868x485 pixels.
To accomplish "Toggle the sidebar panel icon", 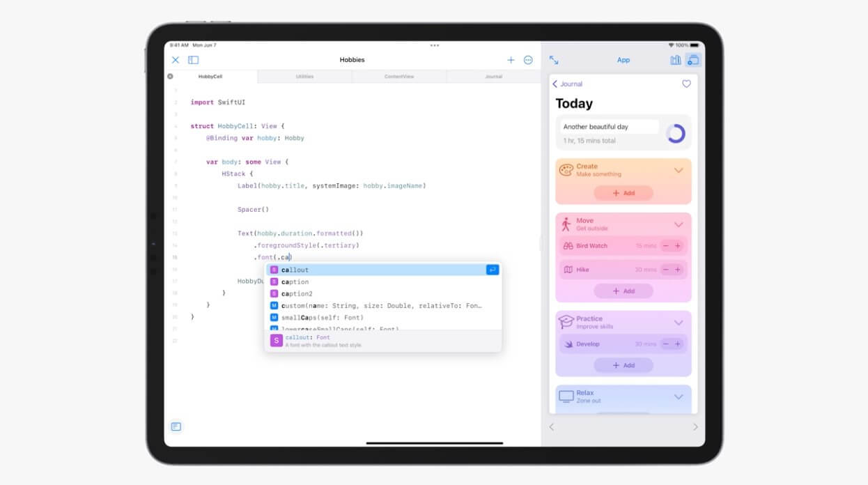I will [194, 61].
